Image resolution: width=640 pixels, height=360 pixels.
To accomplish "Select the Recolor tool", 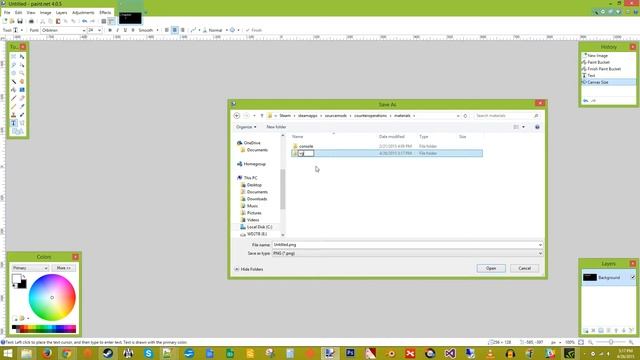I will click(x=22, y=115).
